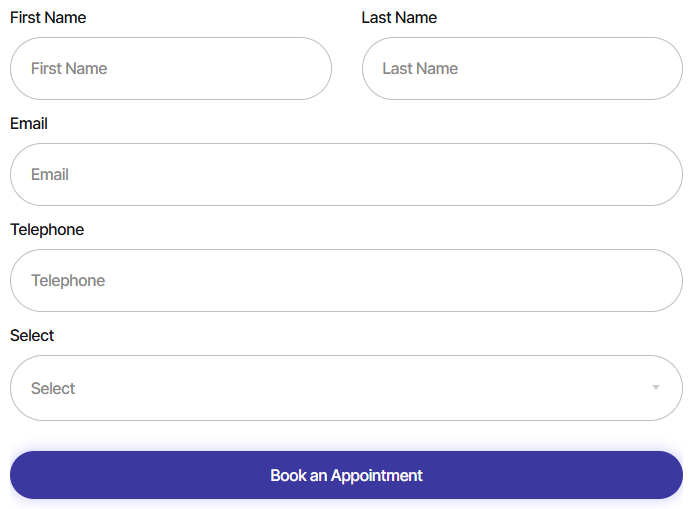
Task: Open the Select combo box
Action: 346,388
